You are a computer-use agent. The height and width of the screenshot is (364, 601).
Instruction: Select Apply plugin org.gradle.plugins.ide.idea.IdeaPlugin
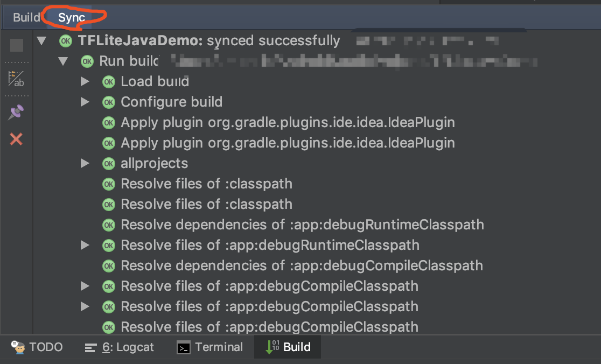pos(286,122)
